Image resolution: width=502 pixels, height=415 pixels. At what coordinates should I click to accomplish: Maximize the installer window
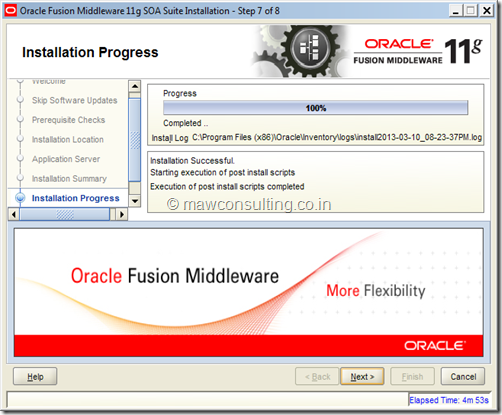(x=471, y=11)
